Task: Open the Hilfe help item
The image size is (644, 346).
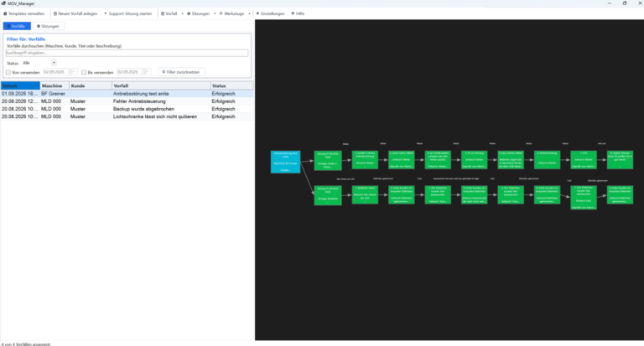Action: (298, 13)
